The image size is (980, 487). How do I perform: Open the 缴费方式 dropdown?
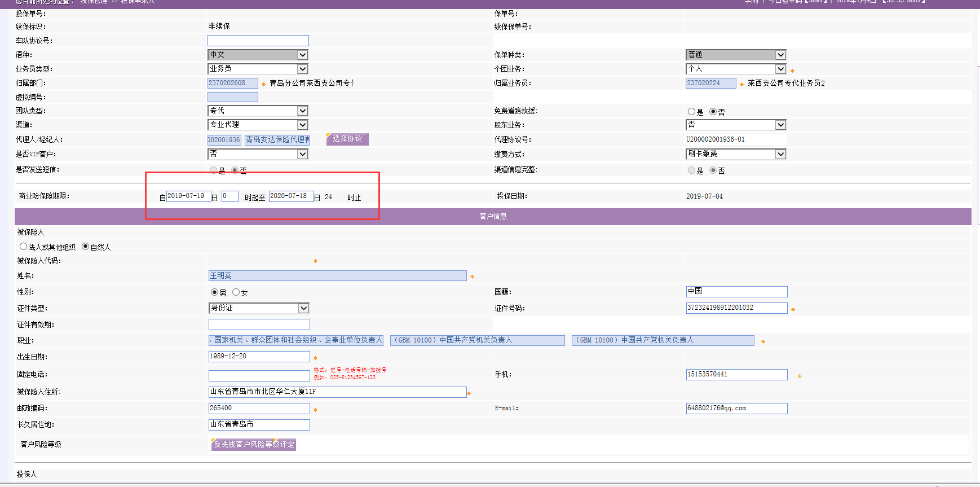780,154
